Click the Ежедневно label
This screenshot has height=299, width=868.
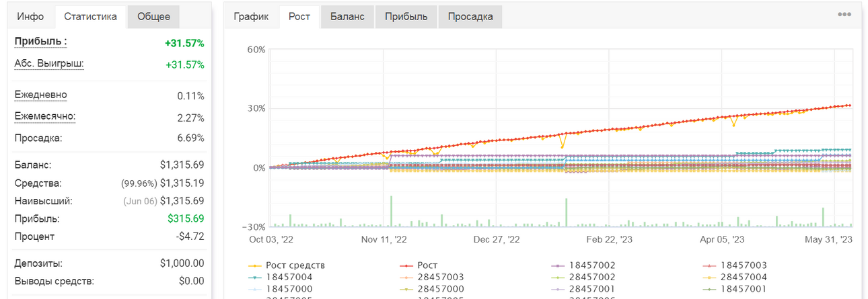[41, 95]
